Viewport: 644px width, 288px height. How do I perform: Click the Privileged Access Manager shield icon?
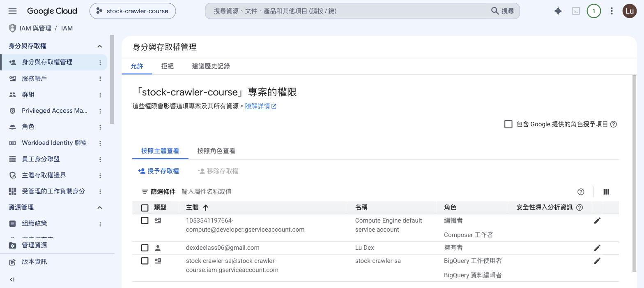tap(12, 111)
